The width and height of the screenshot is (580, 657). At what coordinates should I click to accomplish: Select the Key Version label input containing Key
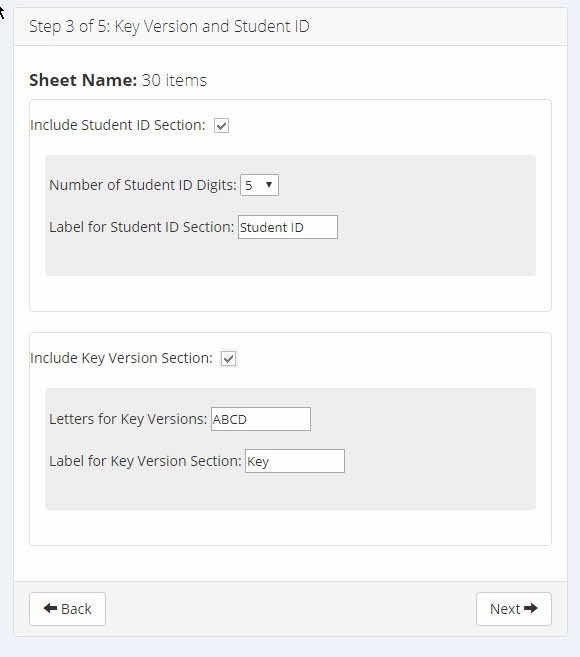295,461
